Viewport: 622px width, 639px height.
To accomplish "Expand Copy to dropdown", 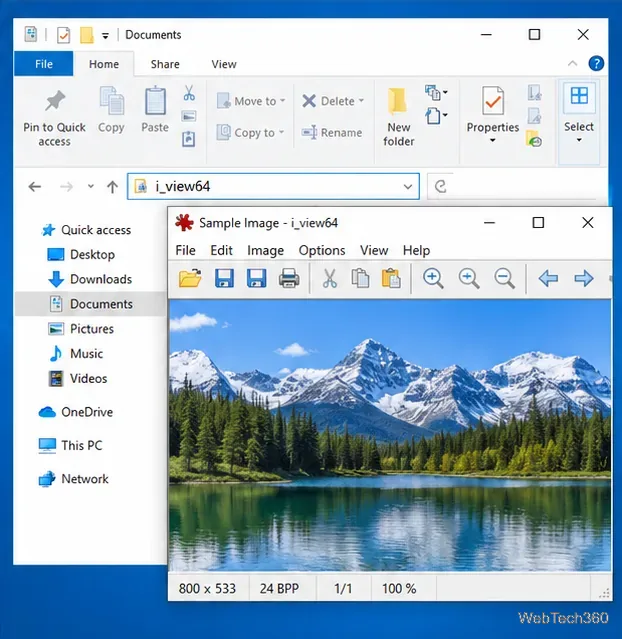I will click(282, 132).
